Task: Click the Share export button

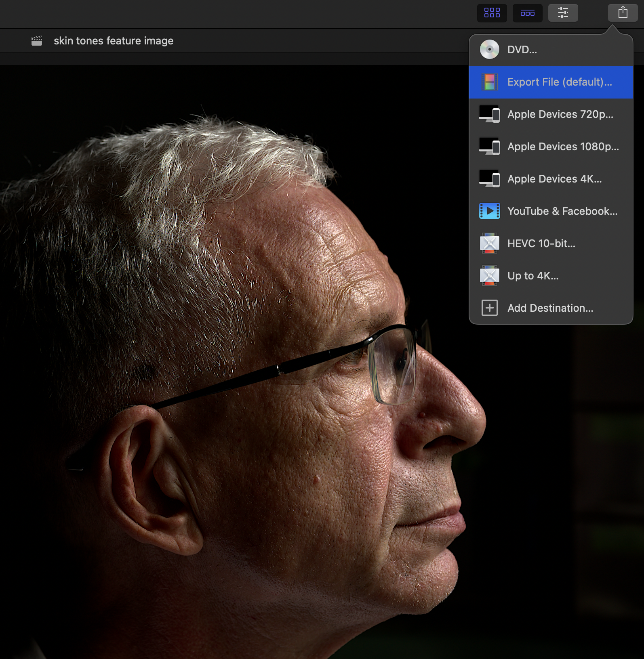Action: (623, 13)
